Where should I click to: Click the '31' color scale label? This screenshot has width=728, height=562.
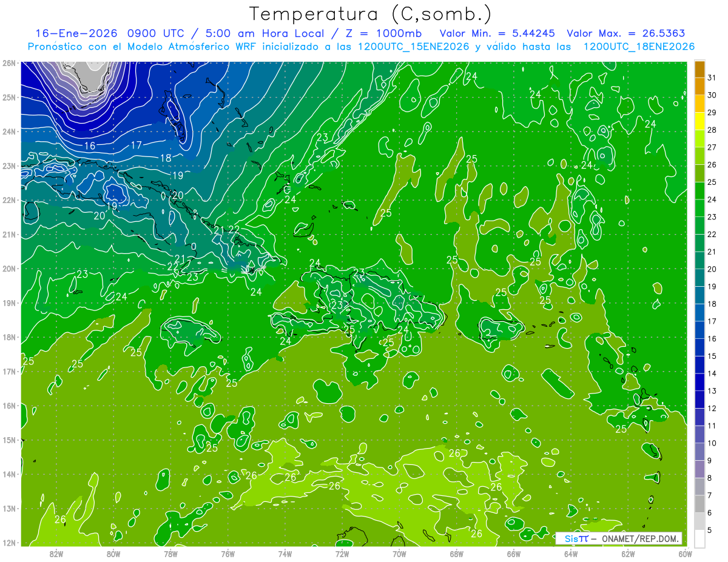coord(712,78)
